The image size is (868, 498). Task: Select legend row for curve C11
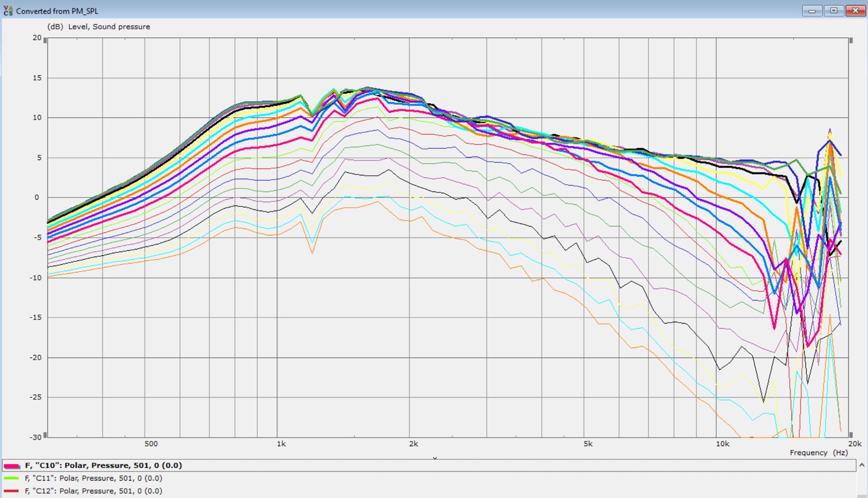pyautogui.click(x=429, y=478)
